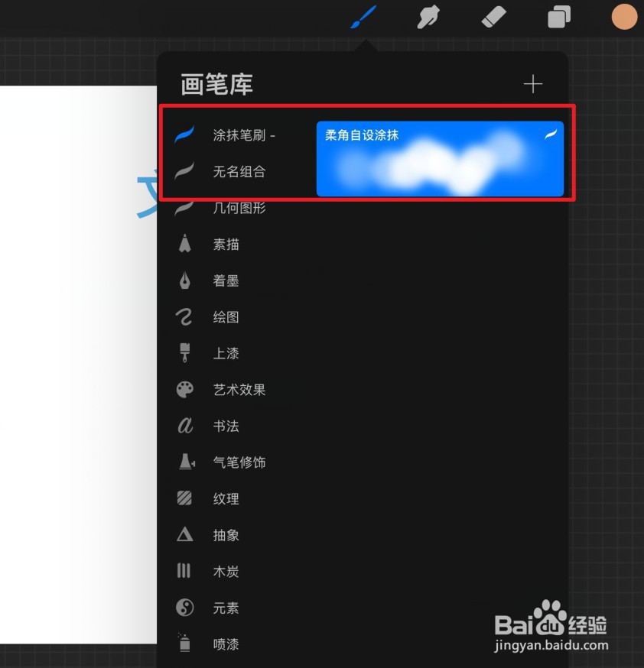Click the 元素 elements icon
This screenshot has width=644, height=668.
[x=184, y=608]
